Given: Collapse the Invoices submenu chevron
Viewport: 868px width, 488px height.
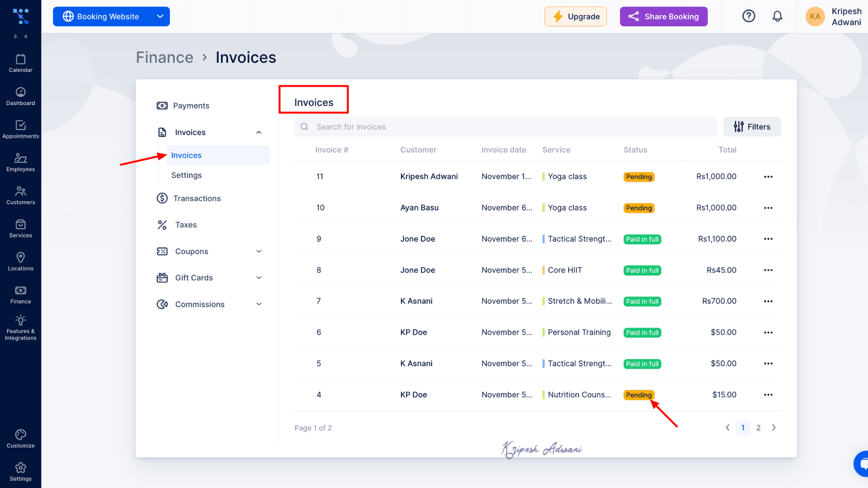Looking at the screenshot, I should (259, 132).
